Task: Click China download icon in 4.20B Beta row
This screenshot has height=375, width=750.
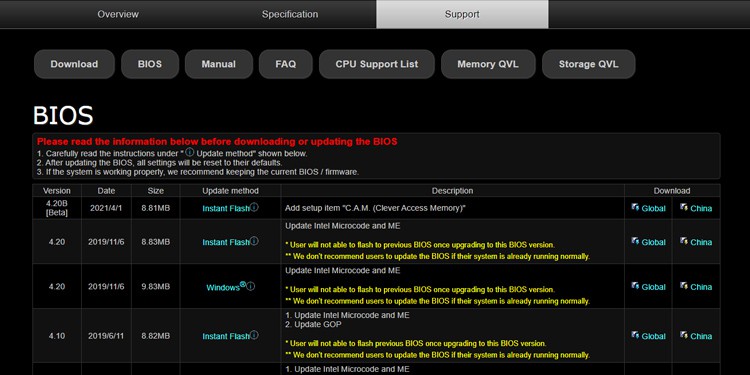Action: tap(684, 207)
